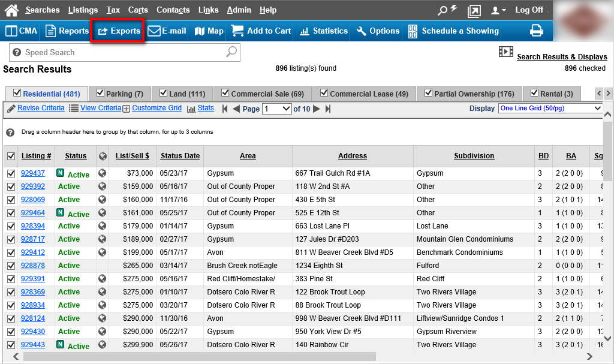Click the New badge on listing 929464

tap(61, 212)
